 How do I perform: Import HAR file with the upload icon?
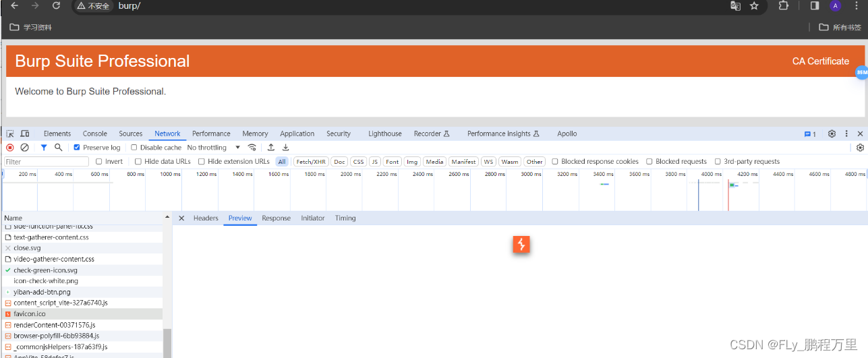click(271, 148)
